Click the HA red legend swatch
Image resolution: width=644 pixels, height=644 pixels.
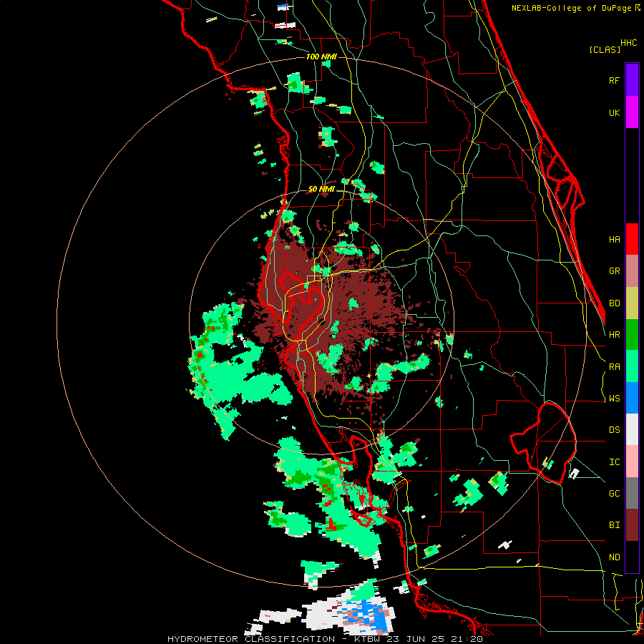point(632,239)
